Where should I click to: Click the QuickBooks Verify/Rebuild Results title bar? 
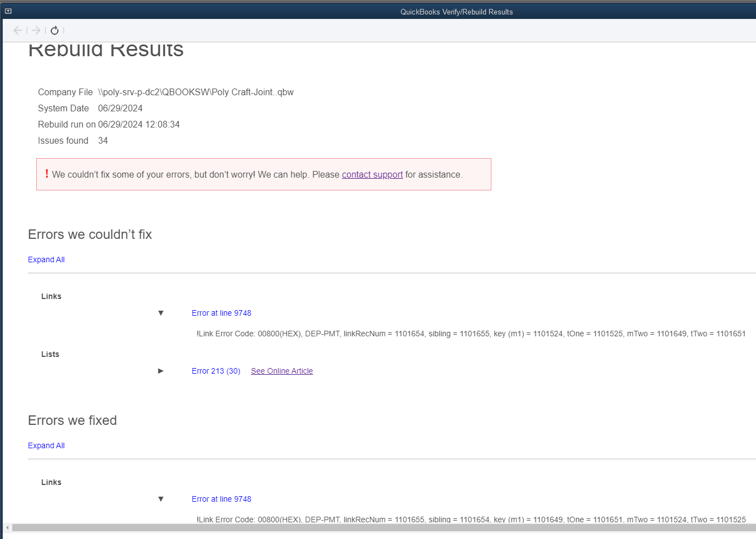(456, 12)
